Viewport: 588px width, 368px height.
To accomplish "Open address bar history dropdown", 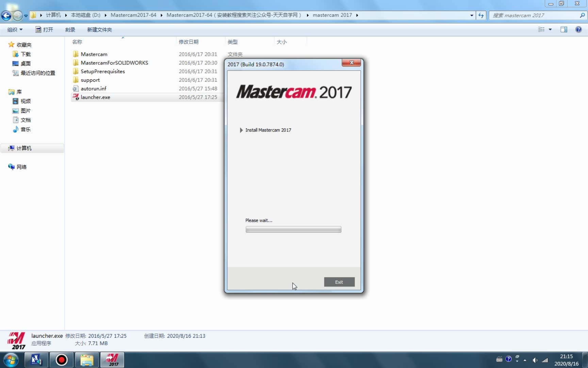I will click(x=472, y=15).
